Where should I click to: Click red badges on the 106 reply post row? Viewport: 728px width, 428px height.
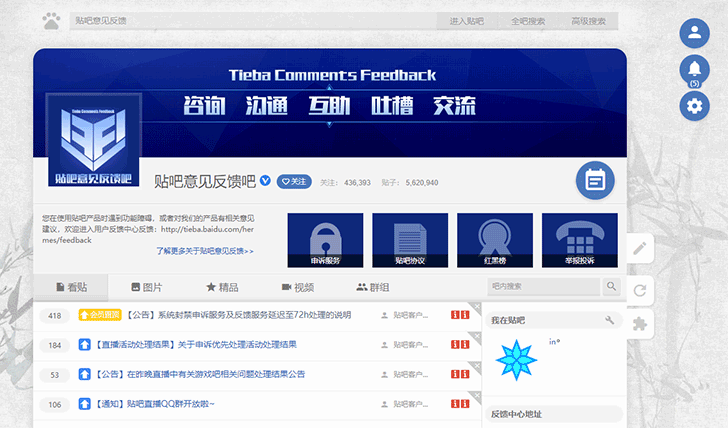click(460, 404)
